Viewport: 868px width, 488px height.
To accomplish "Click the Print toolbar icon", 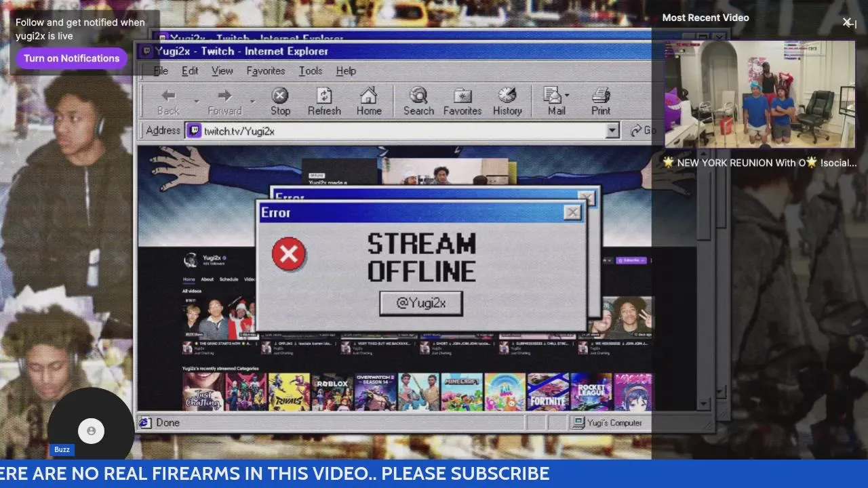I will 601,96.
